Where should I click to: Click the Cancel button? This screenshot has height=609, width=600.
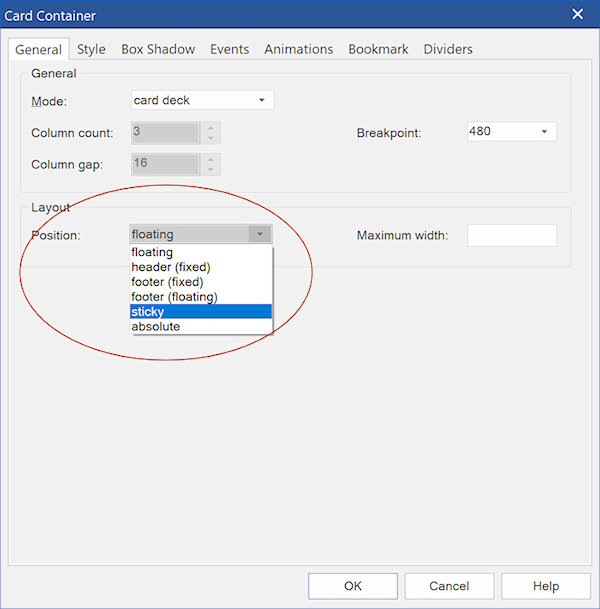click(x=449, y=586)
